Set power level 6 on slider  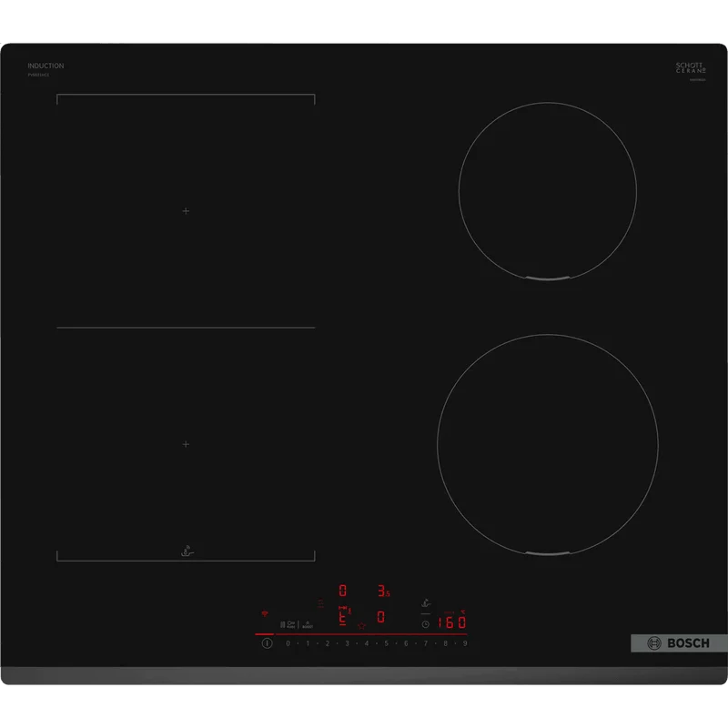point(406,643)
